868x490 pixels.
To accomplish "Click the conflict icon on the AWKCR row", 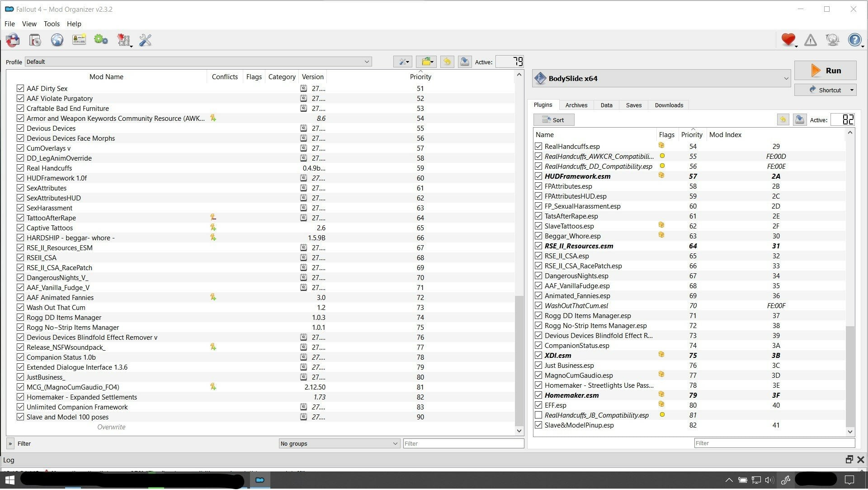I will pyautogui.click(x=213, y=118).
